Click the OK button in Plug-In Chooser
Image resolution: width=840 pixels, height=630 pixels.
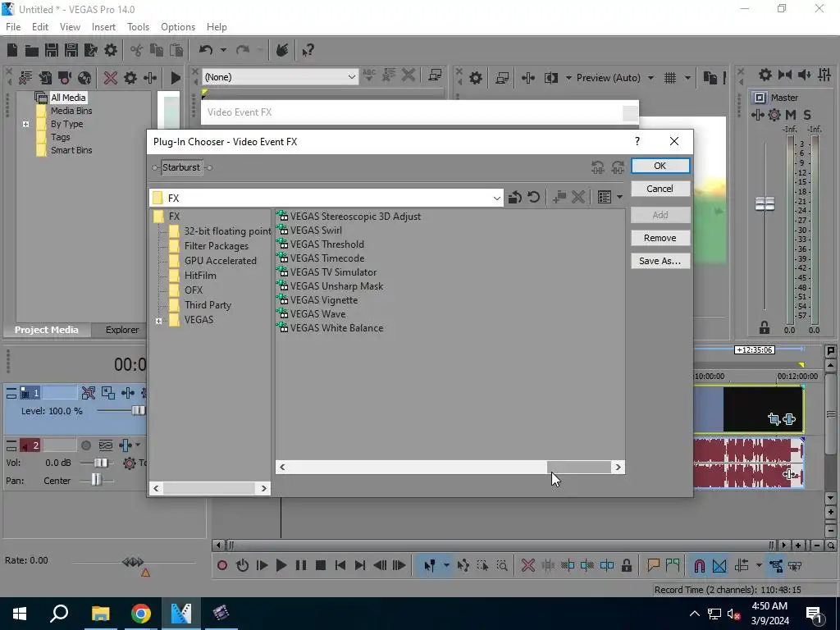(660, 166)
